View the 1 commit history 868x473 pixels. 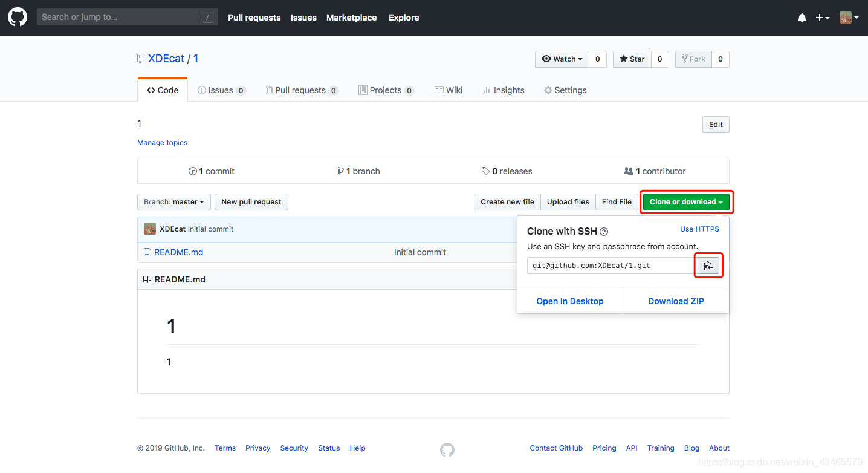(212, 171)
